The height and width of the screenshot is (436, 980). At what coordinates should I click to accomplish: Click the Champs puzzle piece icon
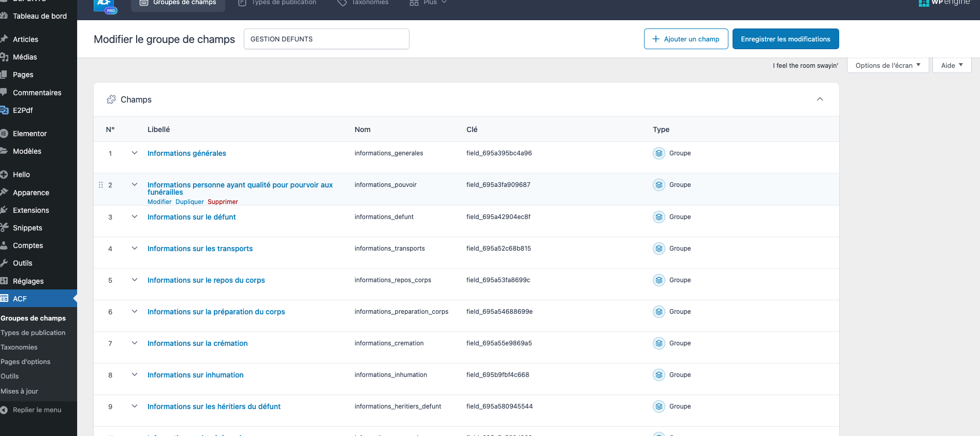coord(111,99)
